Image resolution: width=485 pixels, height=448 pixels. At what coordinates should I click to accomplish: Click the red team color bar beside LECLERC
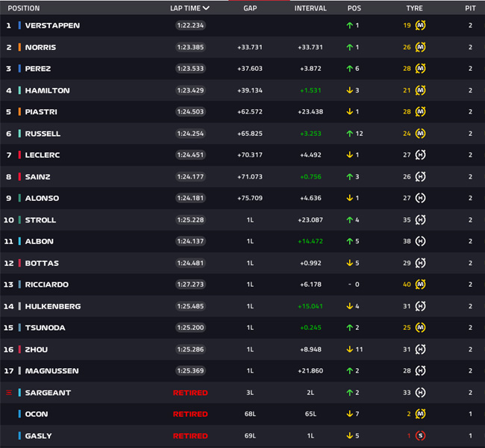19,155
